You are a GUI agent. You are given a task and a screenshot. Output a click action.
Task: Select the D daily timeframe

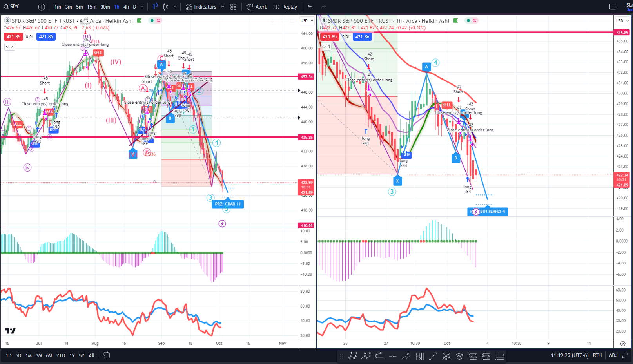pyautogui.click(x=134, y=7)
